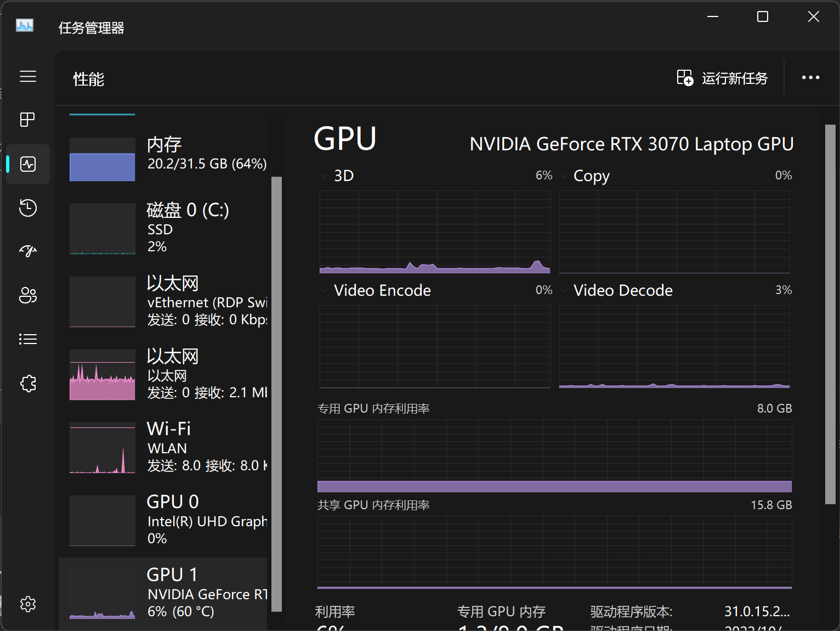Click the Details list icon in sidebar

(28, 339)
